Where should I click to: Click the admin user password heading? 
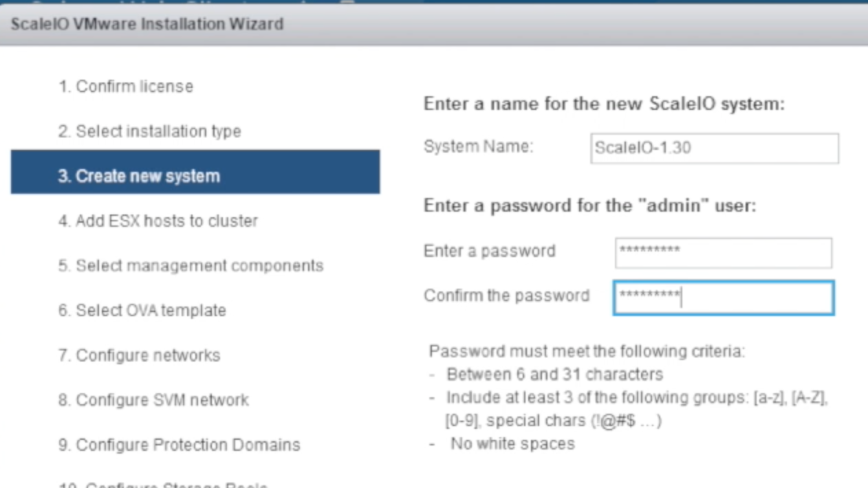click(589, 206)
